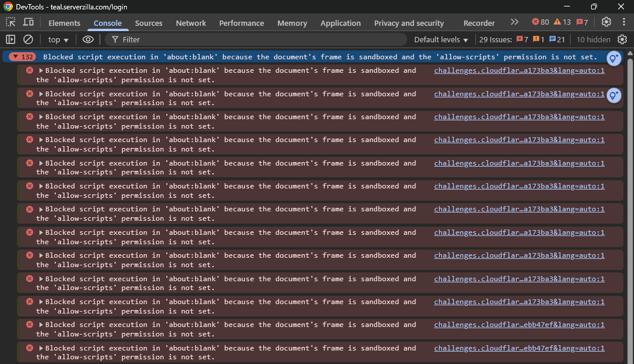Image resolution: width=634 pixels, height=364 pixels.
Task: Open the bottom challenges.cloudflar…ebb47ef source link
Action: pos(519,348)
